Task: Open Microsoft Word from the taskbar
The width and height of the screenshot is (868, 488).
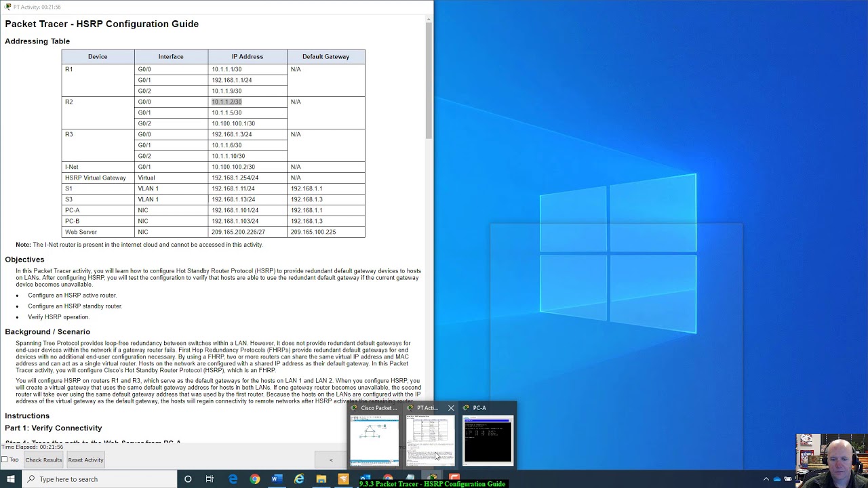Action: point(277,479)
